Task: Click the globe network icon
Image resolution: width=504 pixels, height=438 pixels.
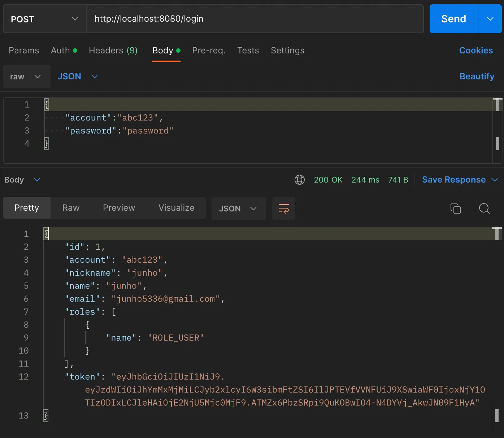Action: (300, 180)
